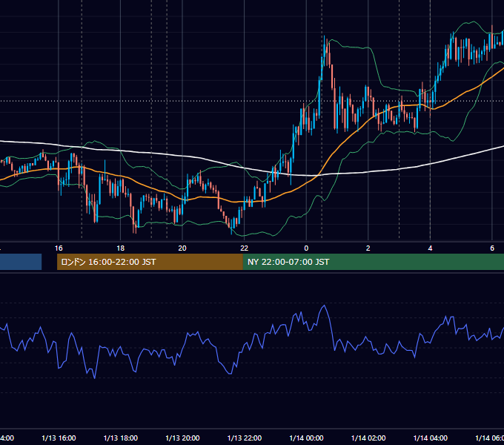This screenshot has width=504, height=445.
Task: Click the 1/13 16:00 date label
Action: (x=59, y=438)
